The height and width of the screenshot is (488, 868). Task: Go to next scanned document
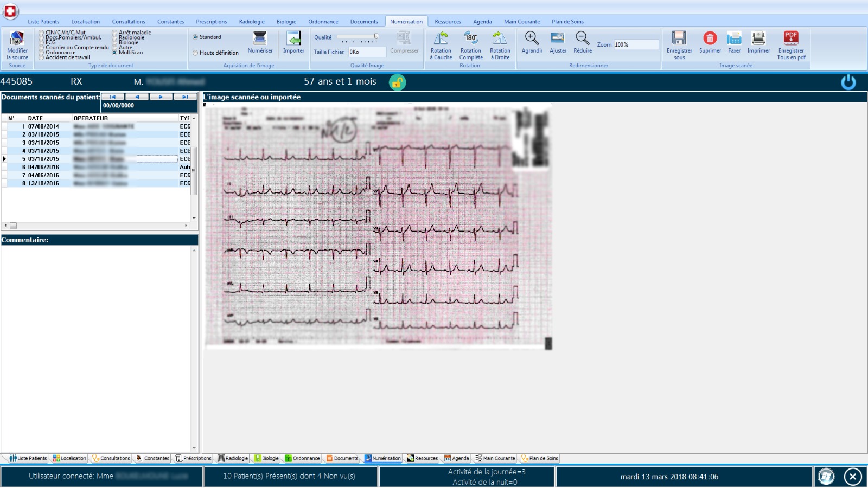(x=161, y=97)
